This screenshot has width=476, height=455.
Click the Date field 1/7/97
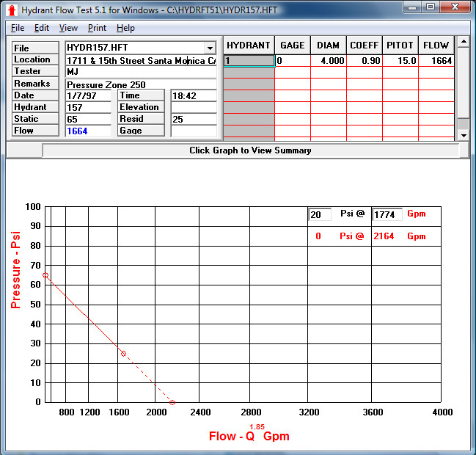point(88,95)
